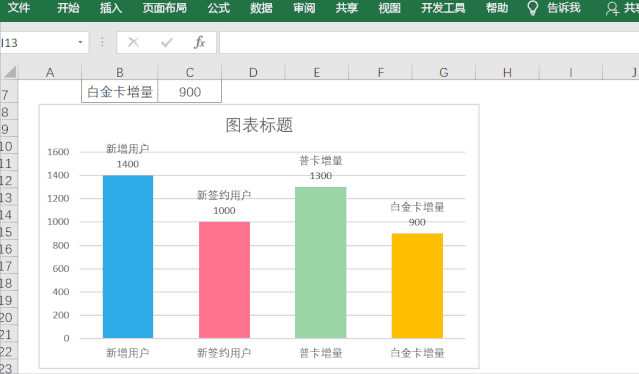Click the insert function fx icon
Image resolution: width=639 pixels, height=374 pixels.
(x=199, y=42)
